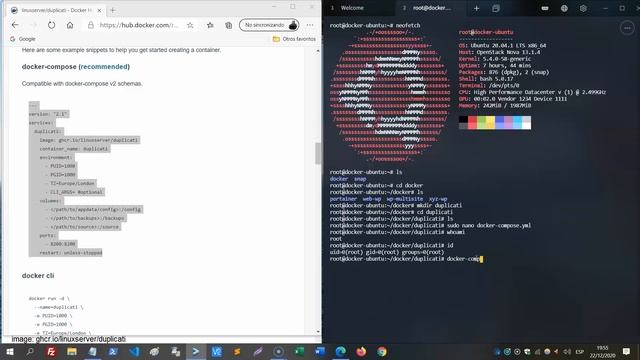Open Word from taskbar

(320, 351)
